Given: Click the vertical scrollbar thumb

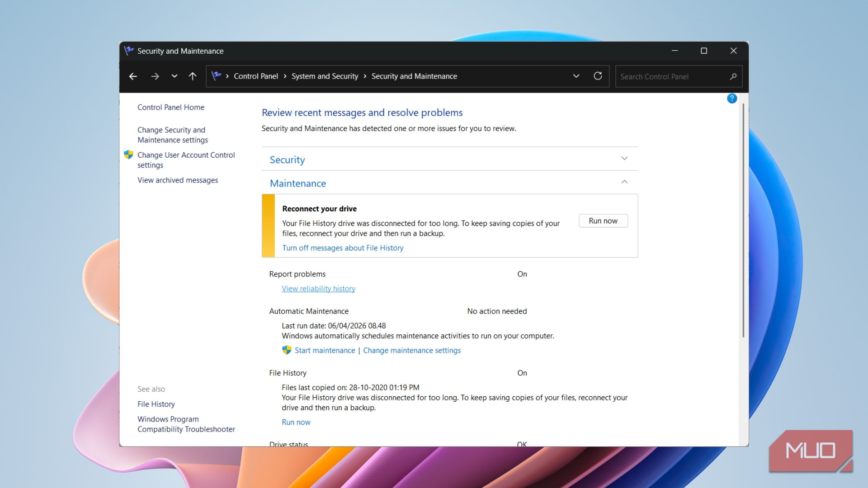Looking at the screenshot, I should pos(743,220).
